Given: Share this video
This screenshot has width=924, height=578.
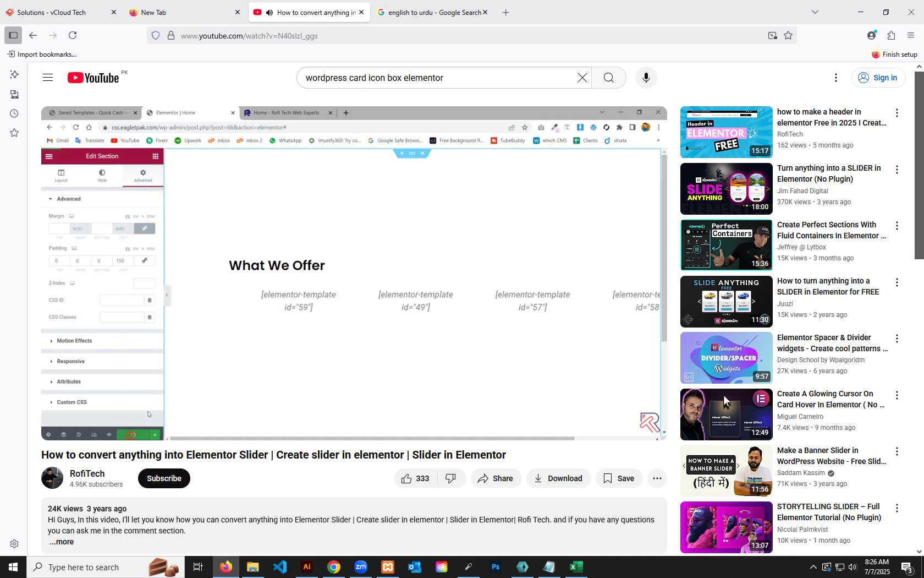Looking at the screenshot, I should [x=496, y=478].
